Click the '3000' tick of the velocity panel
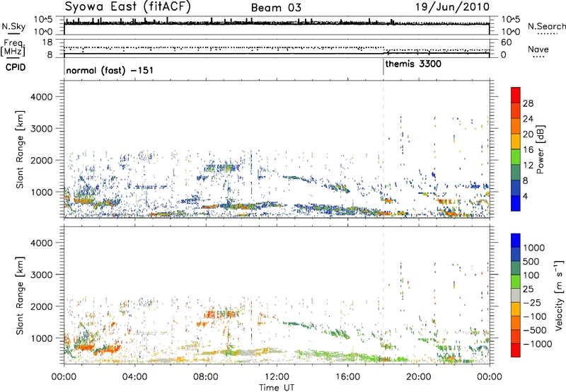 point(41,275)
